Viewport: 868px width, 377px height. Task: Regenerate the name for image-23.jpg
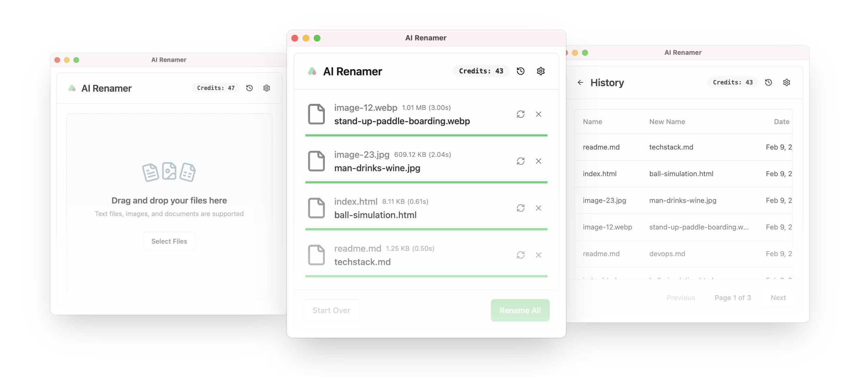[x=520, y=161]
